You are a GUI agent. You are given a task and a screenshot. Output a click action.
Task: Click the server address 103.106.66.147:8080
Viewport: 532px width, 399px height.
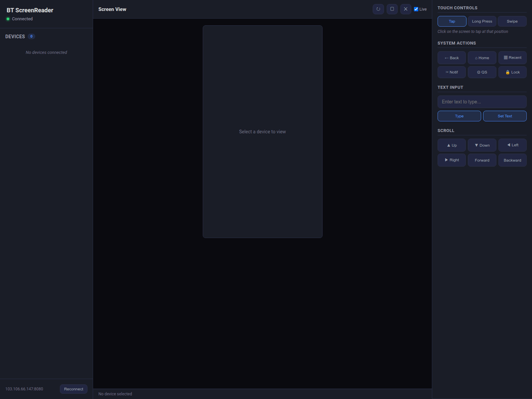(24, 389)
